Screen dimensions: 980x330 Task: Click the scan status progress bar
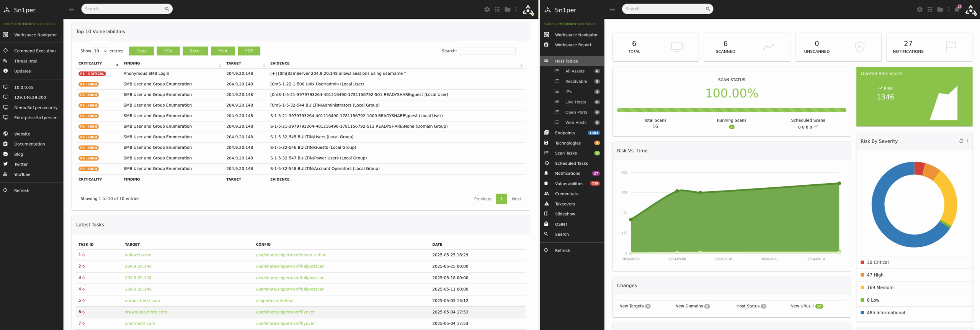point(732,110)
